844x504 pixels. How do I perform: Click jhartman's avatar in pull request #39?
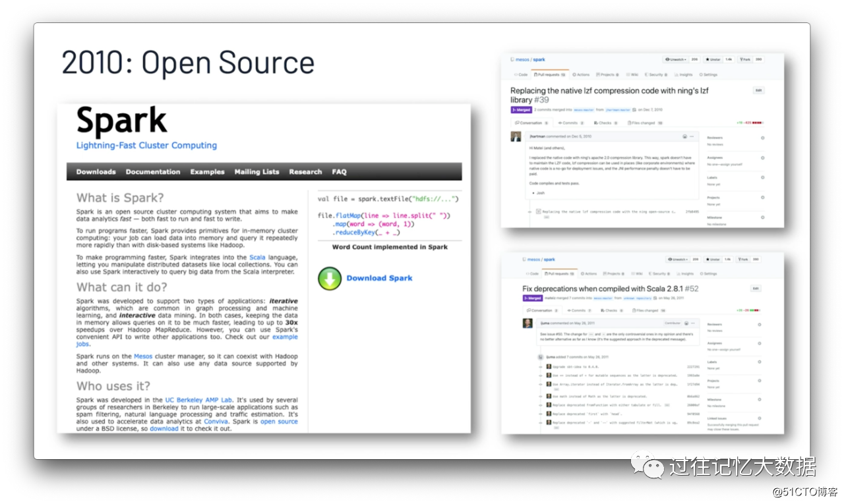[516, 136]
